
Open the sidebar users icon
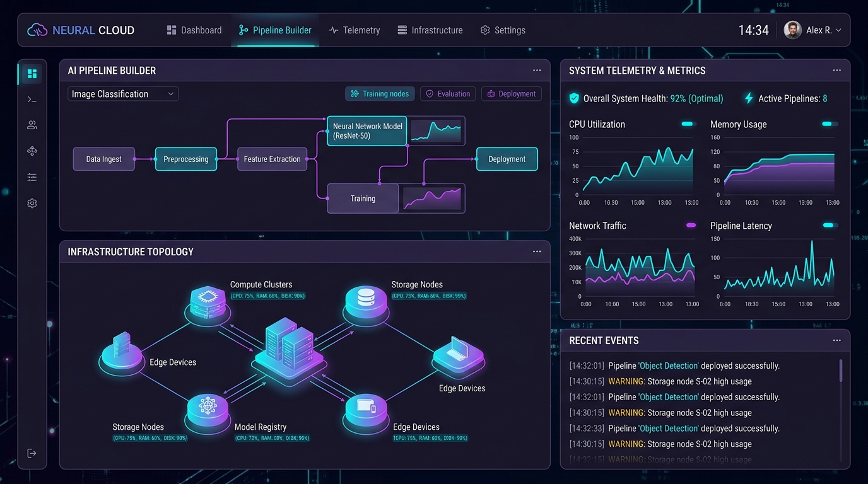[32, 125]
